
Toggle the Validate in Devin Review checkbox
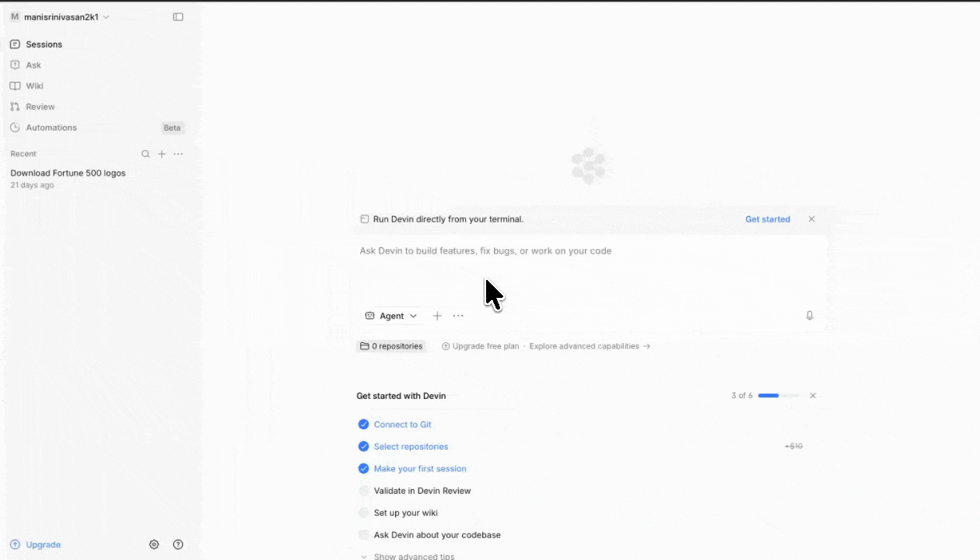363,491
